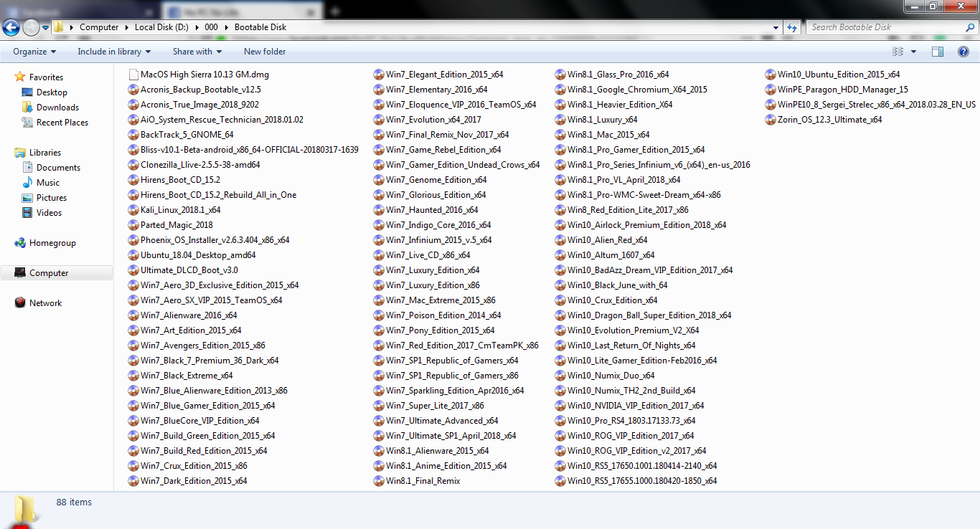Click the 000 folder breadcrumb
The height and width of the screenshot is (529, 980).
coord(211,27)
